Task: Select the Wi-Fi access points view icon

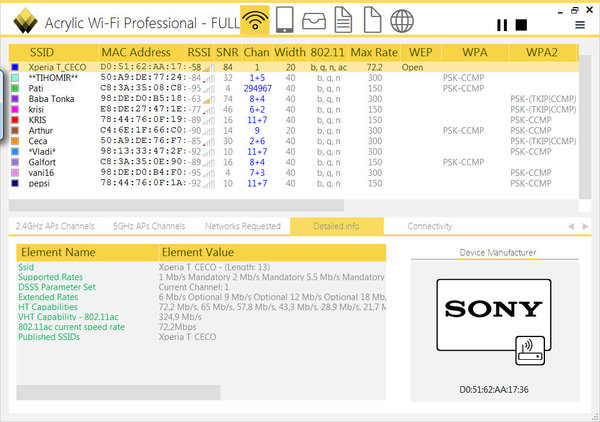Action: pos(255,20)
